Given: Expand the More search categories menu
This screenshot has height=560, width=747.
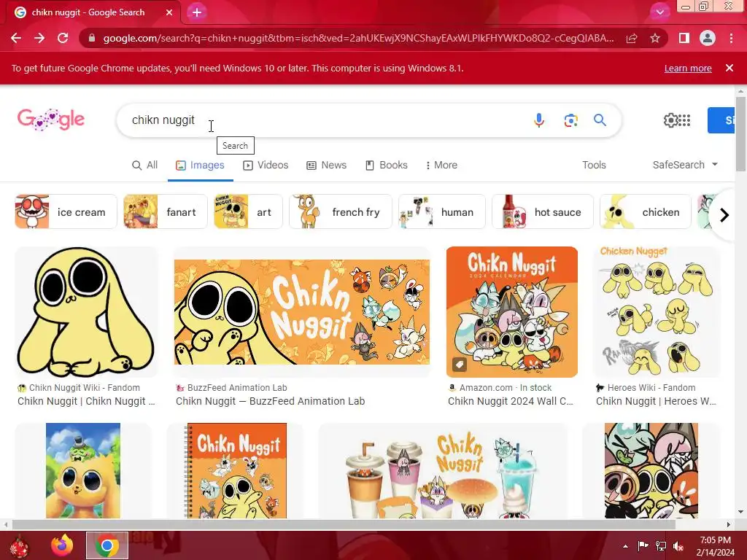Looking at the screenshot, I should pyautogui.click(x=441, y=166).
